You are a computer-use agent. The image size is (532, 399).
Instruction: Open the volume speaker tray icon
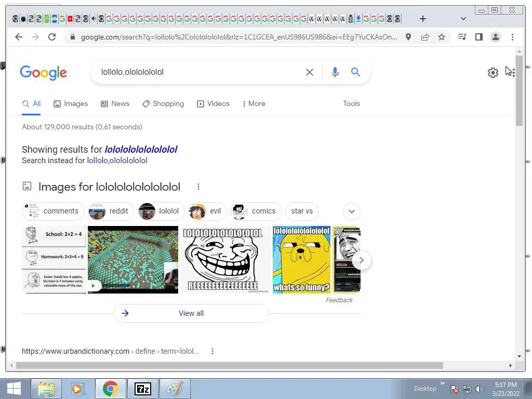[x=479, y=389]
